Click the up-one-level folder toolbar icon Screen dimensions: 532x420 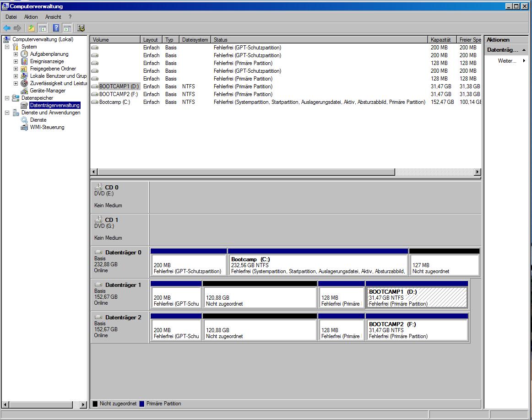tap(31, 28)
